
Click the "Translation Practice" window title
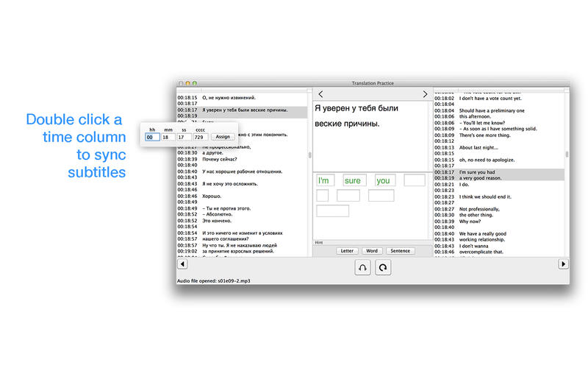[373, 83]
